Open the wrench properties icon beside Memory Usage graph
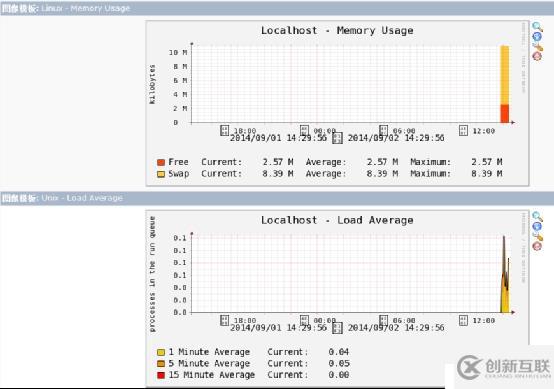This screenshot has width=554, height=389. [x=537, y=47]
